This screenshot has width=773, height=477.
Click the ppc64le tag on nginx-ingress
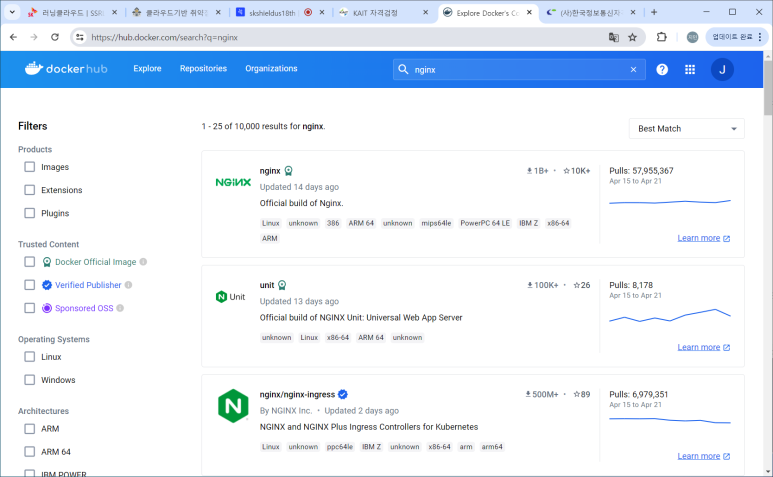tap(340, 447)
